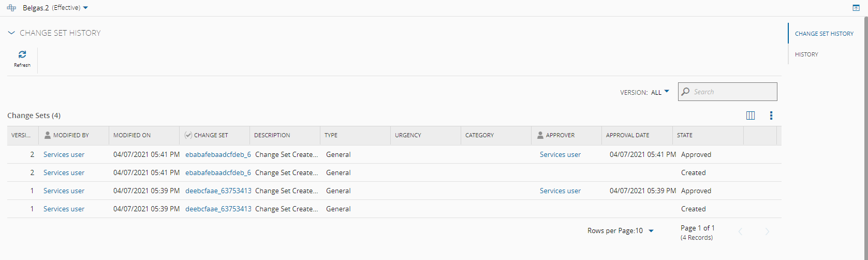The image size is (868, 260).
Task: Sort by the Modified On column header
Action: click(x=132, y=135)
